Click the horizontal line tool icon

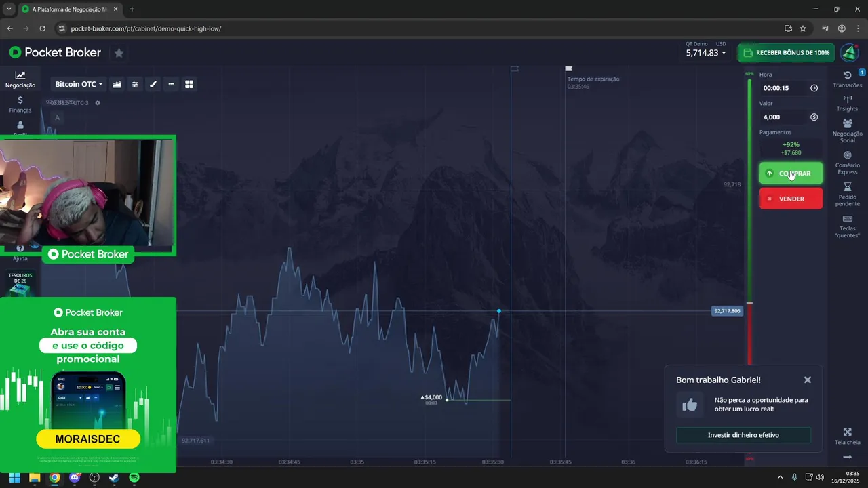(x=171, y=84)
